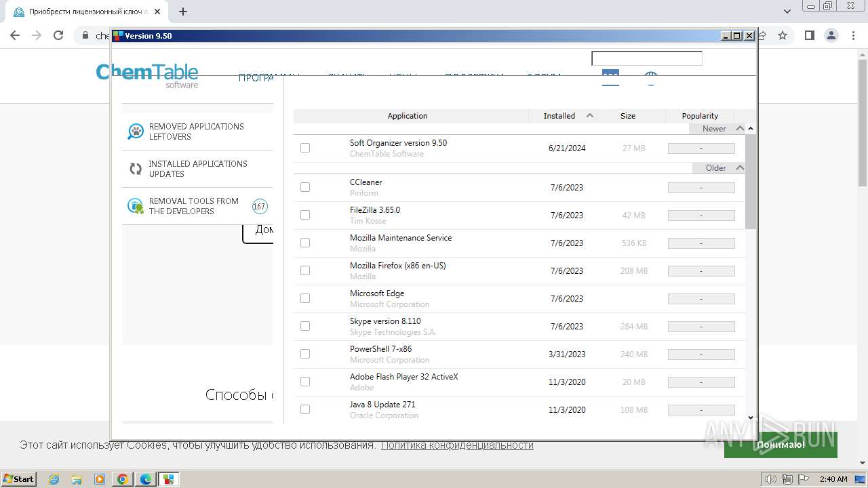
Task: Toggle sort arrow on Installed column
Action: (590, 116)
